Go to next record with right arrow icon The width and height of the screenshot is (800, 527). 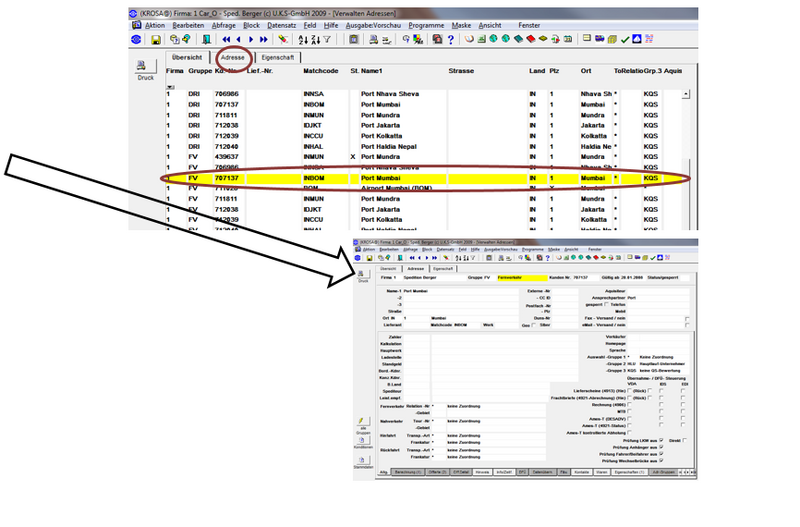coord(251,39)
